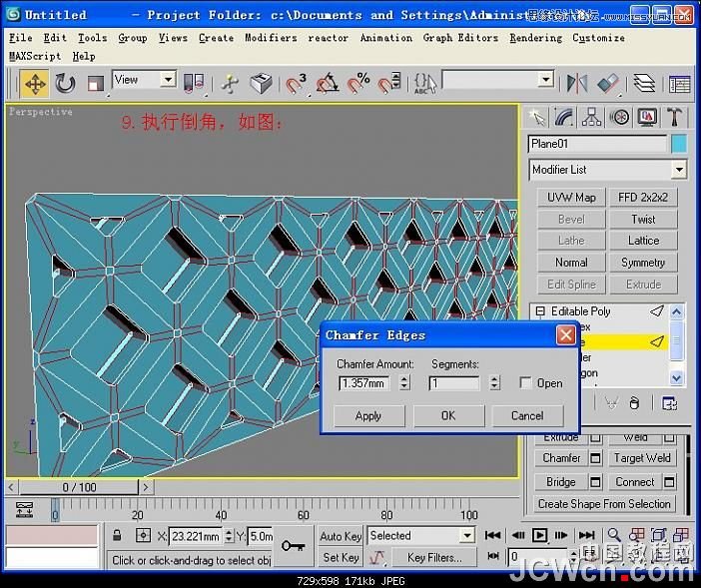The width and height of the screenshot is (701, 588).
Task: Click the Chamfer Amount spinner arrows
Action: (x=404, y=383)
